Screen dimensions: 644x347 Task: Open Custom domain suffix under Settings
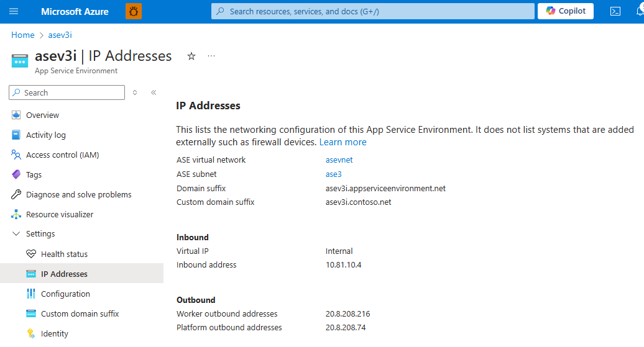click(x=81, y=313)
